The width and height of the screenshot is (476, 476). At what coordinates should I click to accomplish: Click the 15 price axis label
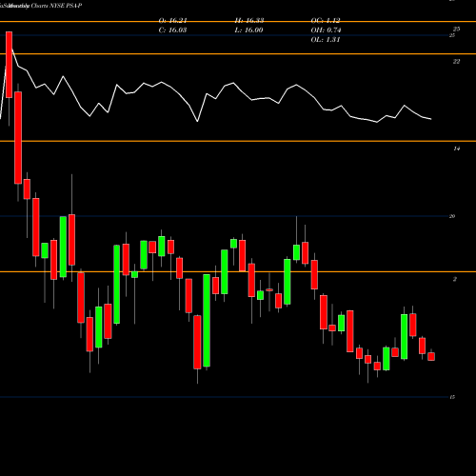(452, 397)
